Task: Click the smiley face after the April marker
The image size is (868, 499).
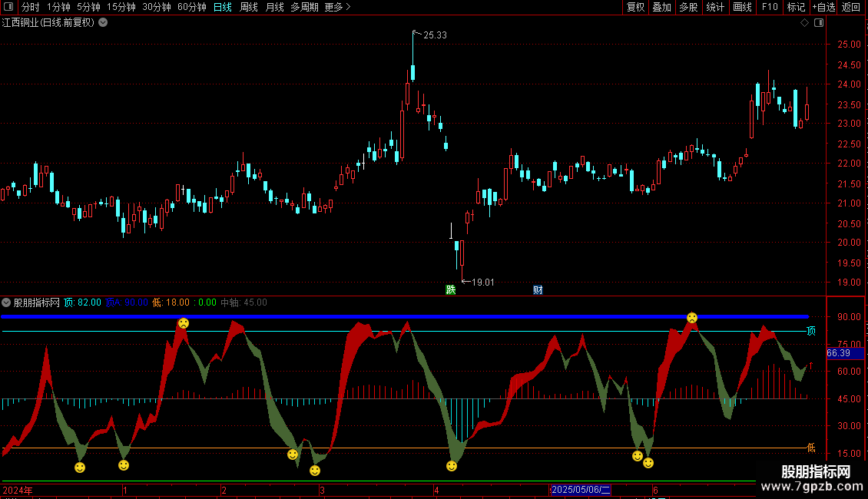Action: 452,466
